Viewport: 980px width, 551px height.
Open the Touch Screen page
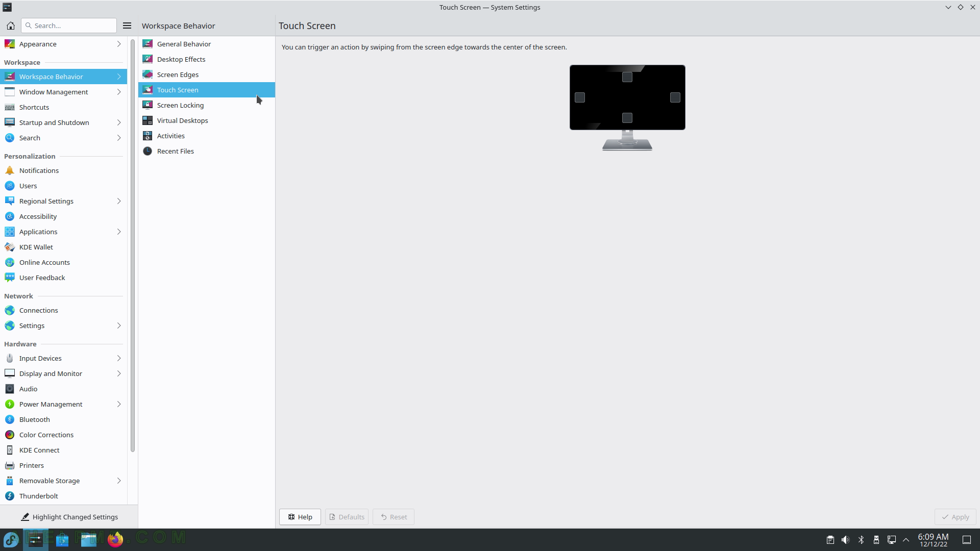207,90
